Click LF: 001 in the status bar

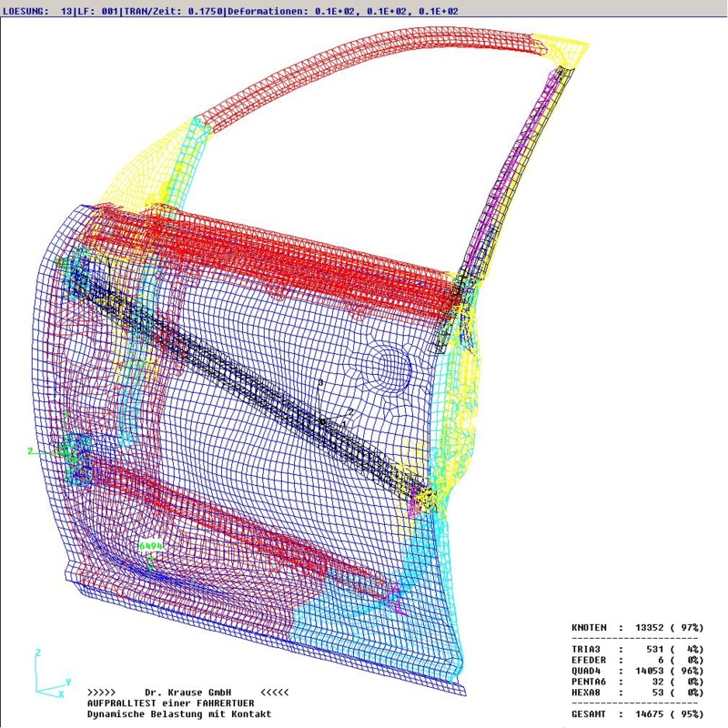(97, 11)
